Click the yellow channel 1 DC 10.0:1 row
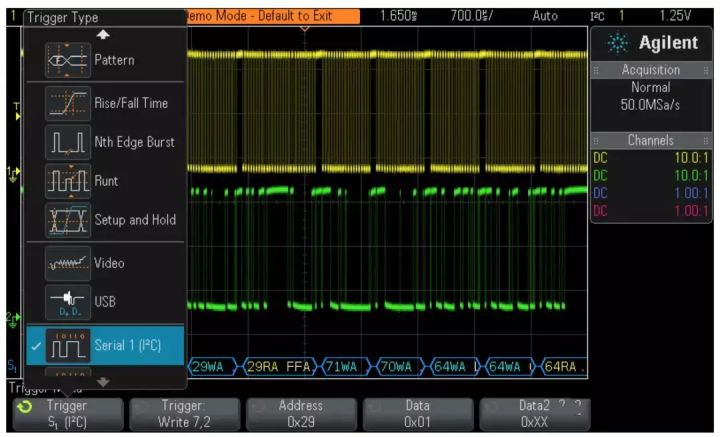 pos(652,158)
